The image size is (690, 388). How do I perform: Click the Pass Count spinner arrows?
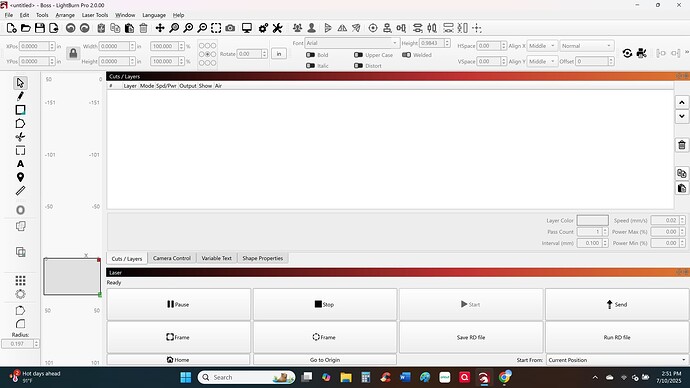pos(605,231)
